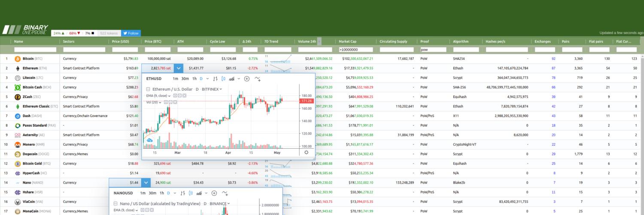Screen dimensions: 644x215
Task: Click the Litecoin coin icon
Action: click(18, 78)
